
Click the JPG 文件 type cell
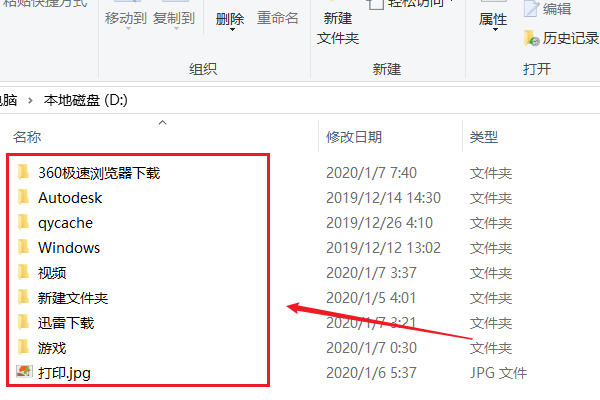click(499, 373)
